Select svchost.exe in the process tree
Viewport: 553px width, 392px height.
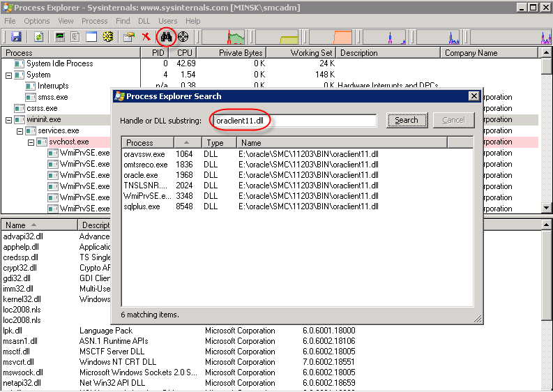[69, 142]
